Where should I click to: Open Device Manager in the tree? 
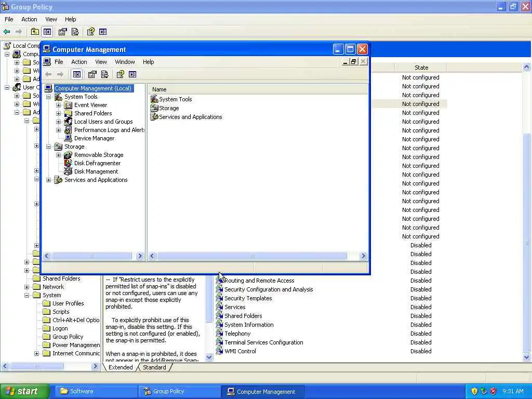[95, 138]
